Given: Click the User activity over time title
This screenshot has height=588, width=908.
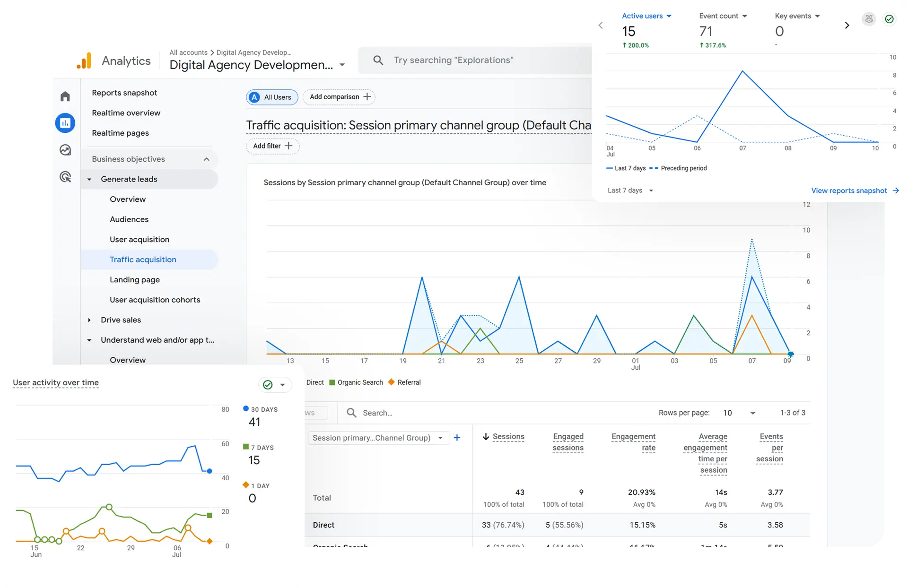Looking at the screenshot, I should [56, 382].
